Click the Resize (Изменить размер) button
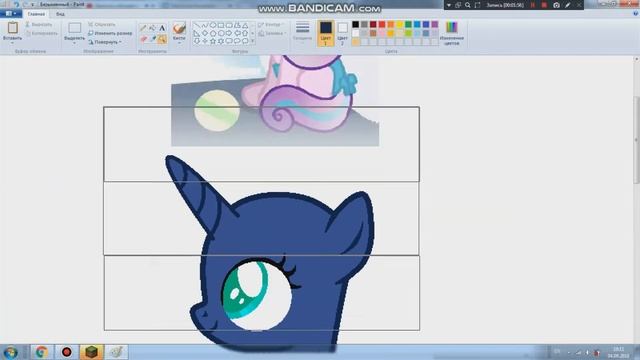 110,33
